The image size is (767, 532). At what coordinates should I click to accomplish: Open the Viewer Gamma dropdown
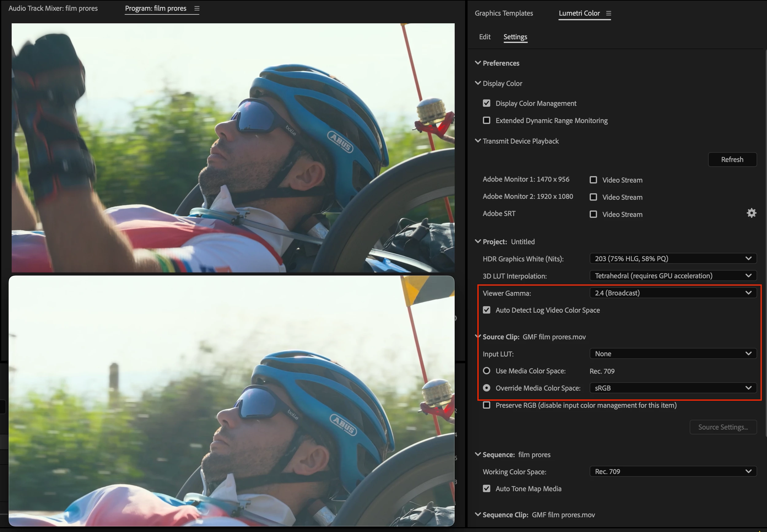(x=673, y=293)
